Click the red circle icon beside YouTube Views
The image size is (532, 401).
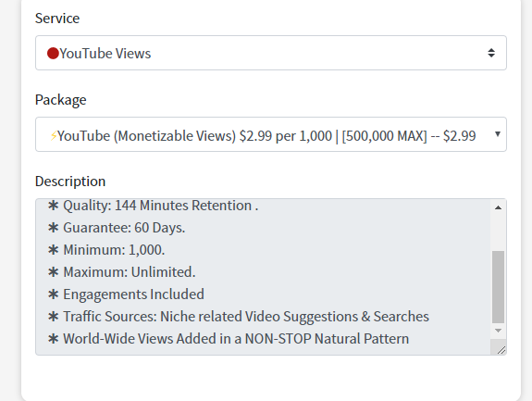tap(53, 54)
